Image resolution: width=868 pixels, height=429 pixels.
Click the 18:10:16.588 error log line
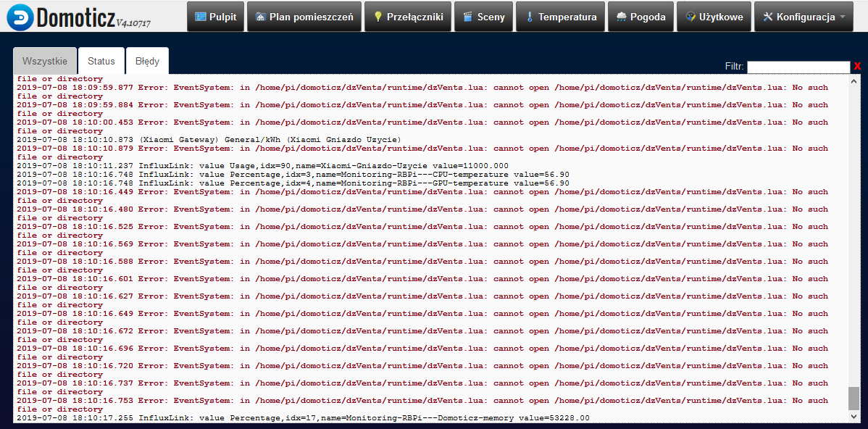pos(422,266)
